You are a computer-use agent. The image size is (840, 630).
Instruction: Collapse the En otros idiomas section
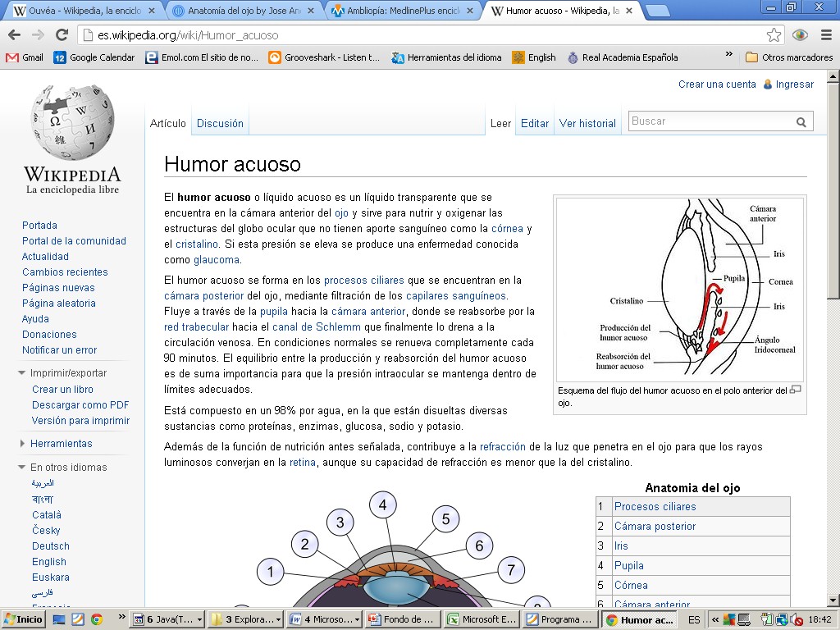(x=22, y=468)
